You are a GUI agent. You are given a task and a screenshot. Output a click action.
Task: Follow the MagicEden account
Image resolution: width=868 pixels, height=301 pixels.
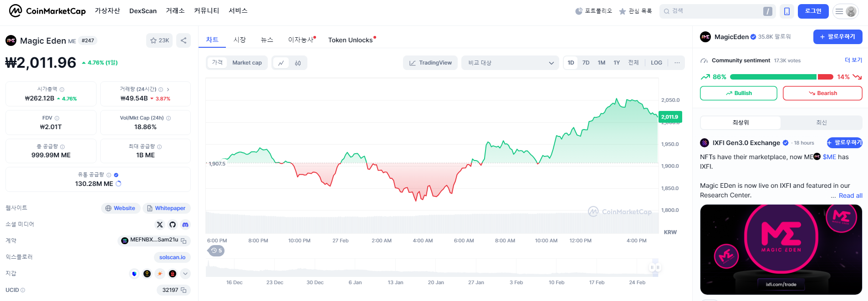pos(838,37)
